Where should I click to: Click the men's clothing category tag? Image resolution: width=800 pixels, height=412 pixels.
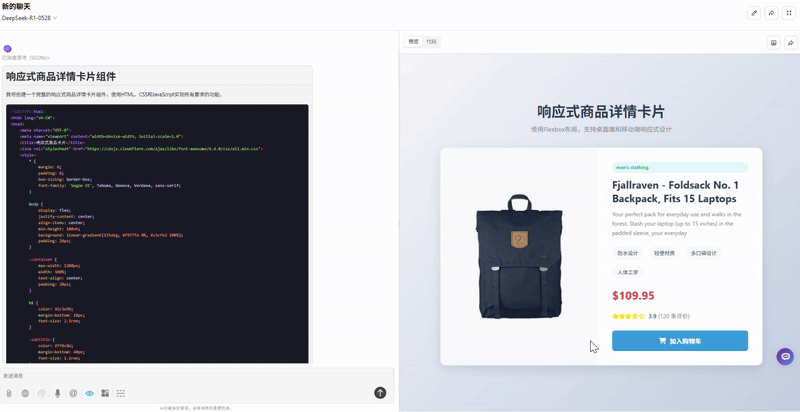pyautogui.click(x=680, y=167)
